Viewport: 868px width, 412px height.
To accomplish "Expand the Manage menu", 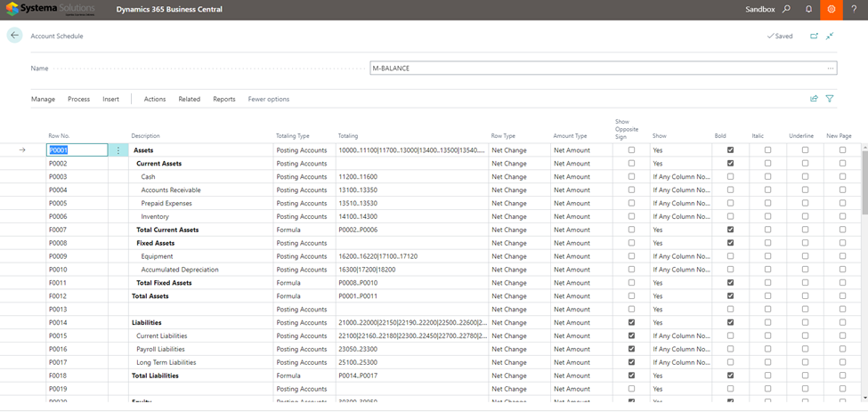I will click(43, 99).
